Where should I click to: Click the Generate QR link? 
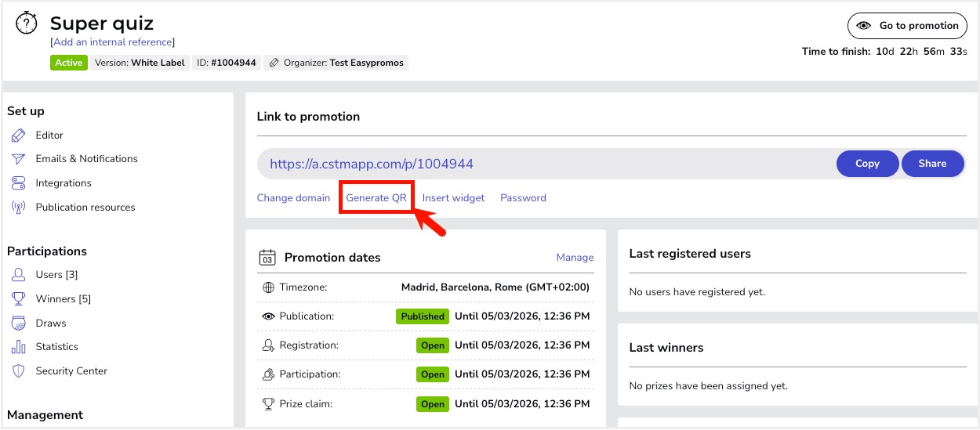pyautogui.click(x=376, y=198)
